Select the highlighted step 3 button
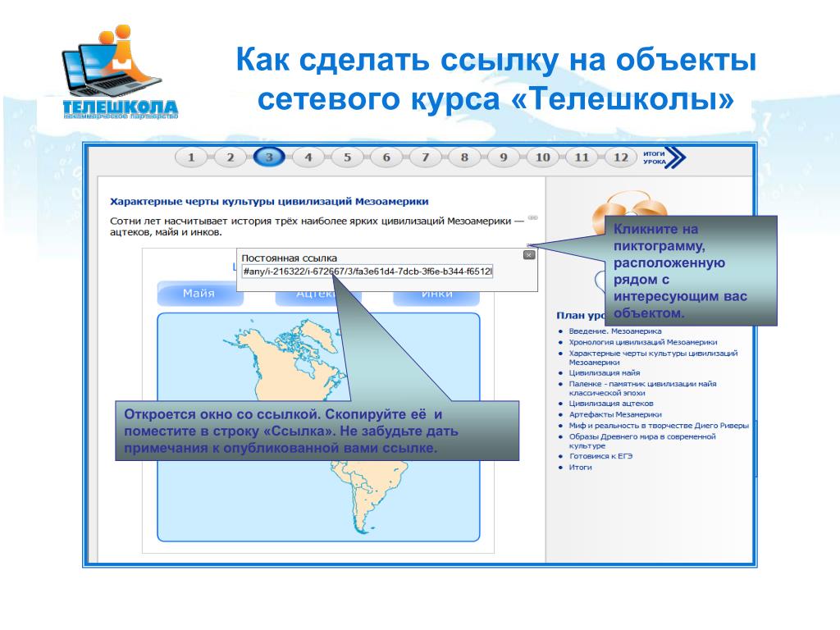The width and height of the screenshot is (840, 630). tap(269, 157)
